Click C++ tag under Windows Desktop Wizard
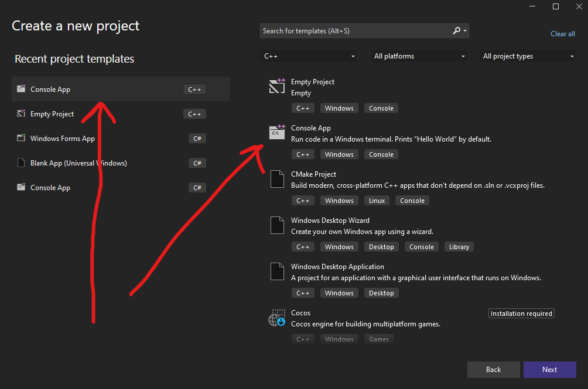588x389 pixels. pos(303,247)
